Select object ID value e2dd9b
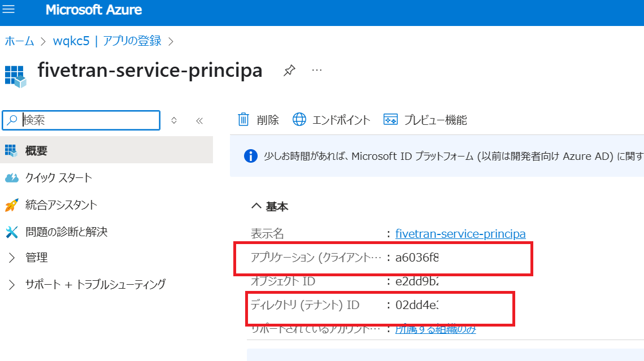The width and height of the screenshot is (644, 361). coord(417,281)
